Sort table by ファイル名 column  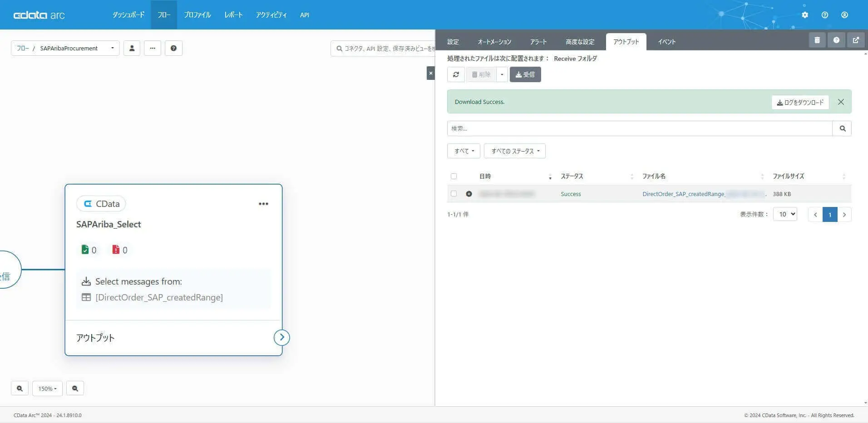coord(703,176)
